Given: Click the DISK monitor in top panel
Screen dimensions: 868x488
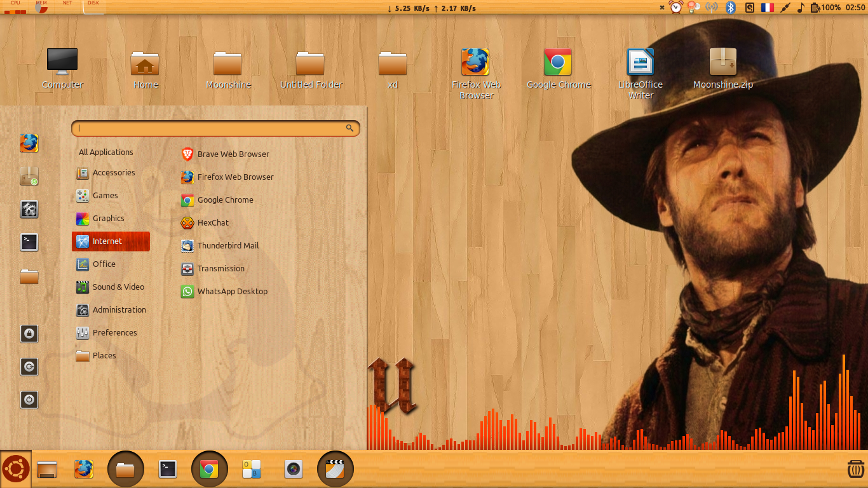Looking at the screenshot, I should 93,7.
